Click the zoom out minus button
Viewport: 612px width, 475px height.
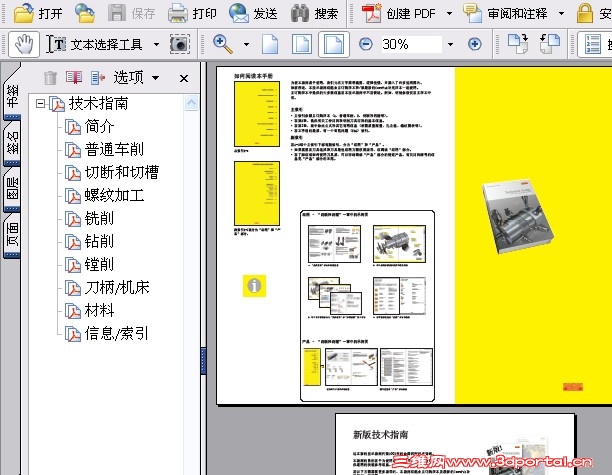point(366,44)
